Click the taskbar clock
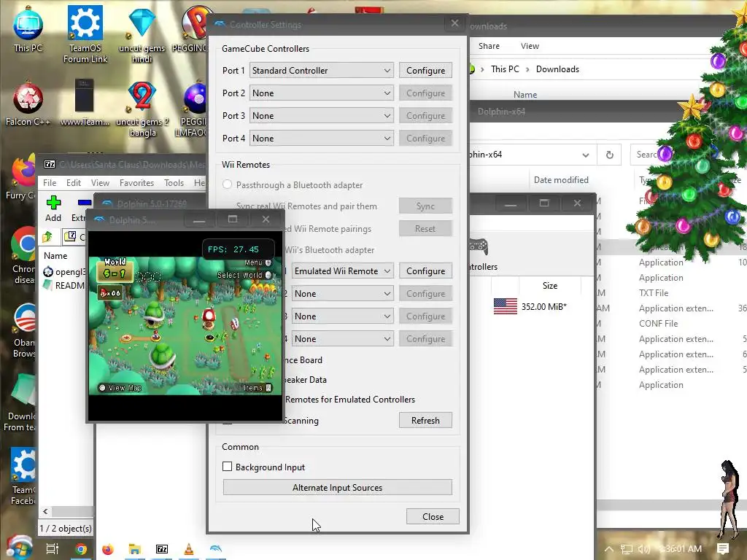The height and width of the screenshot is (560, 747). (x=681, y=549)
